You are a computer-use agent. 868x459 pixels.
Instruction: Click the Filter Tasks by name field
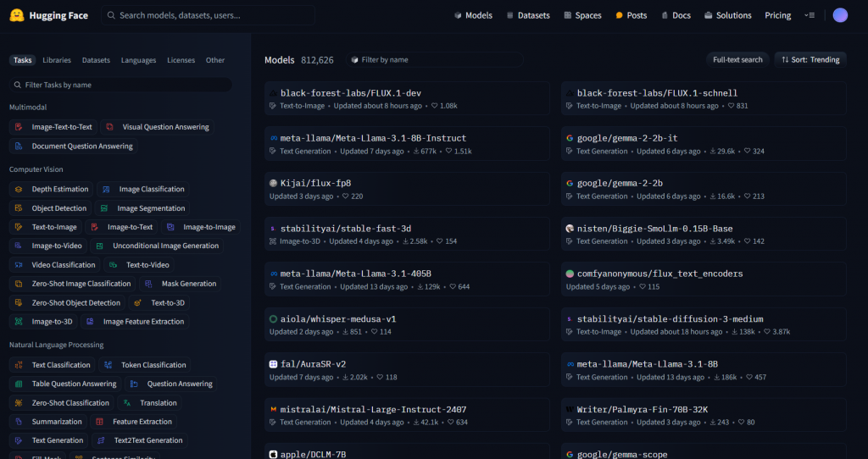120,85
